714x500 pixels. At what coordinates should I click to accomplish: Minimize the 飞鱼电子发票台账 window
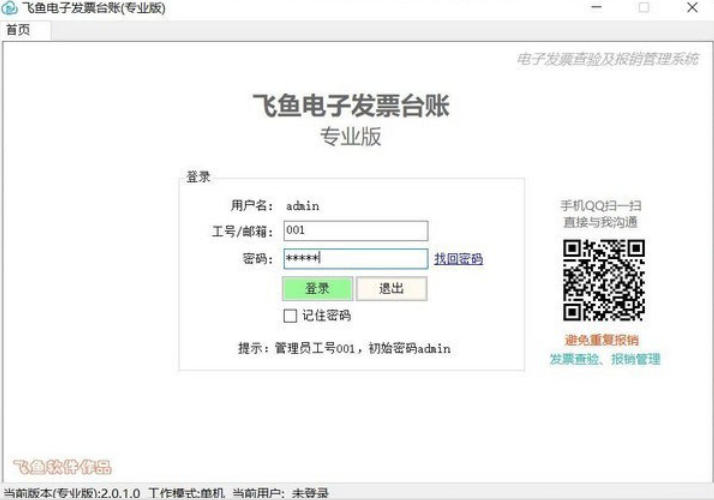597,7
